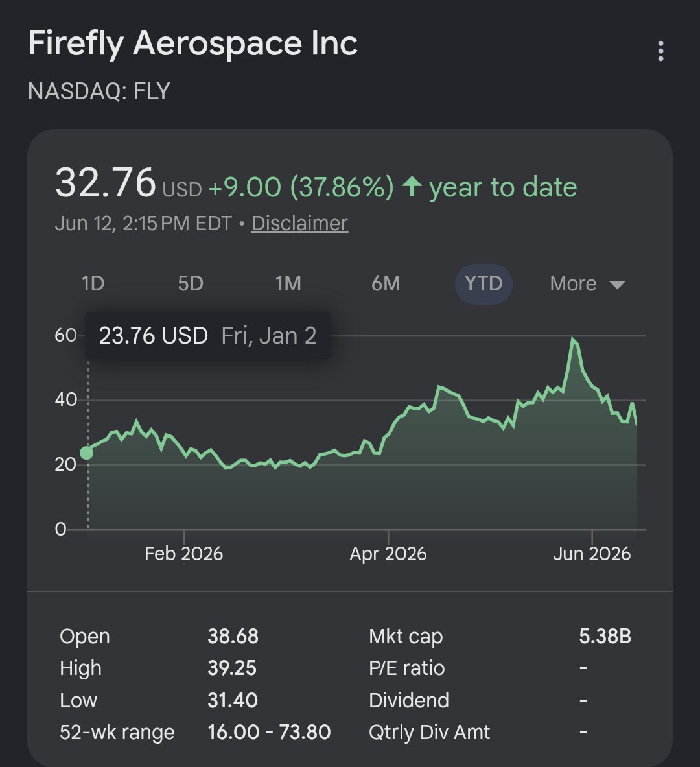Switch to the 6M time range
Image resolution: width=700 pixels, height=767 pixels.
click(386, 284)
